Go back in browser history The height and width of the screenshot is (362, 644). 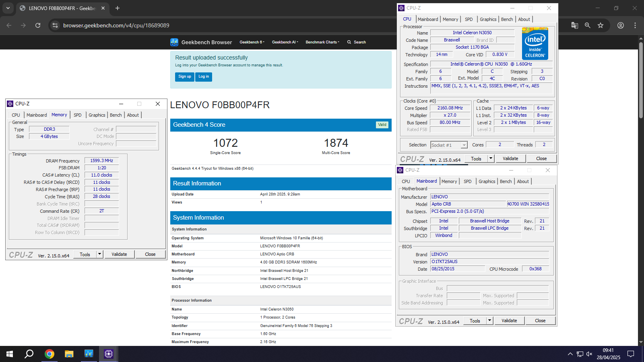[9, 25]
